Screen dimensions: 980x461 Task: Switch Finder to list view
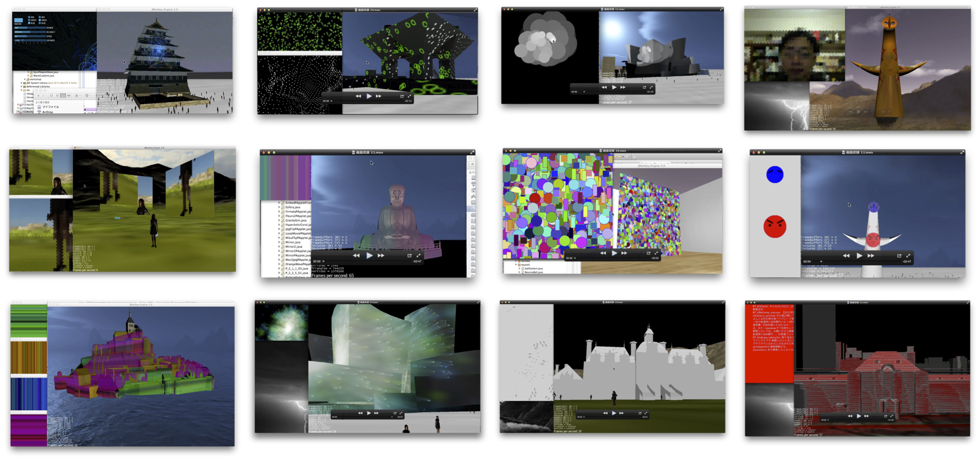57,96
